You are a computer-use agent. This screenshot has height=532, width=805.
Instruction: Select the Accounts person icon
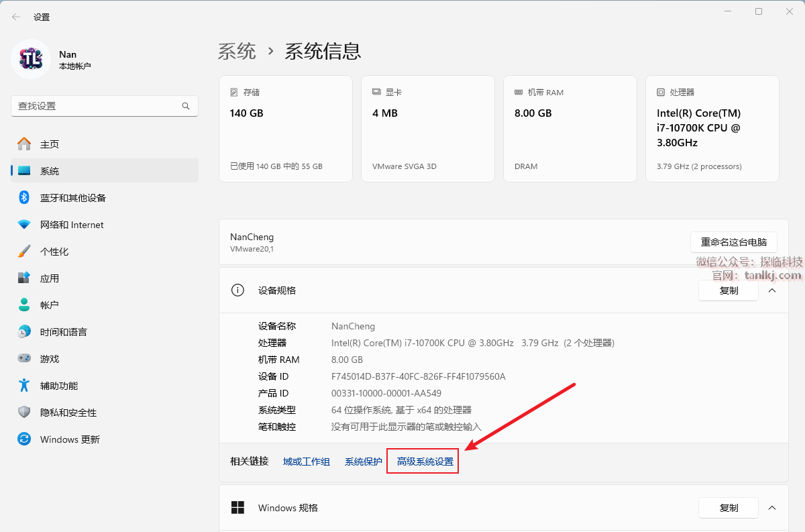[24, 305]
